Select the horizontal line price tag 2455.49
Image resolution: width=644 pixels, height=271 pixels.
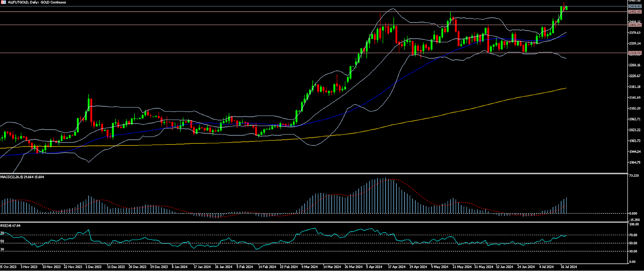tap(635, 12)
